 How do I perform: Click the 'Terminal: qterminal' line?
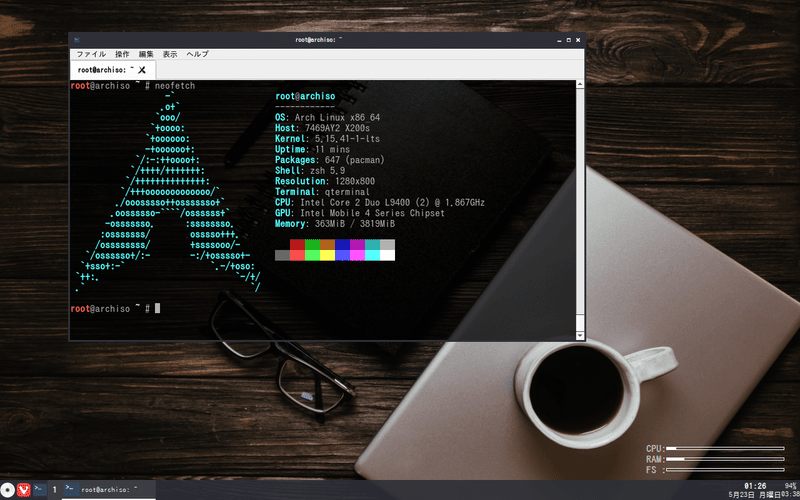[322, 192]
